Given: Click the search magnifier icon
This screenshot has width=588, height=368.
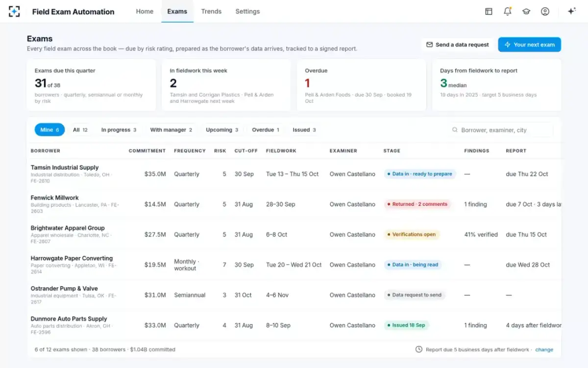Looking at the screenshot, I should [455, 130].
